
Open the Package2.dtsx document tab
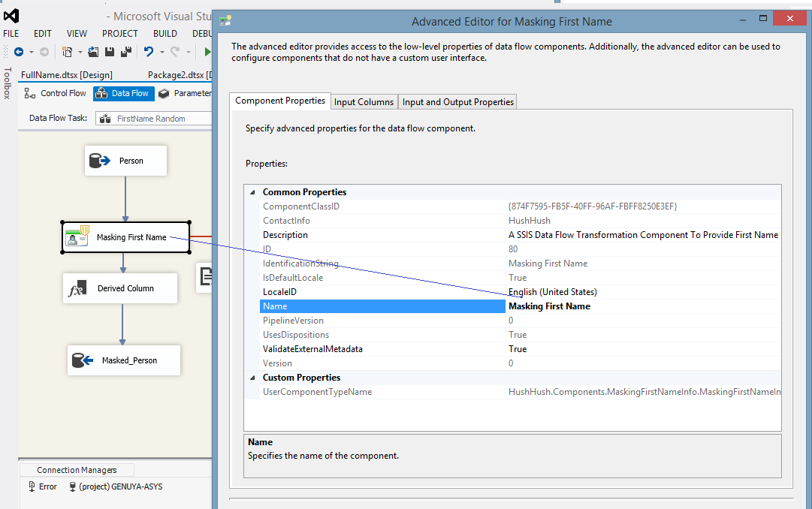pyautogui.click(x=180, y=75)
